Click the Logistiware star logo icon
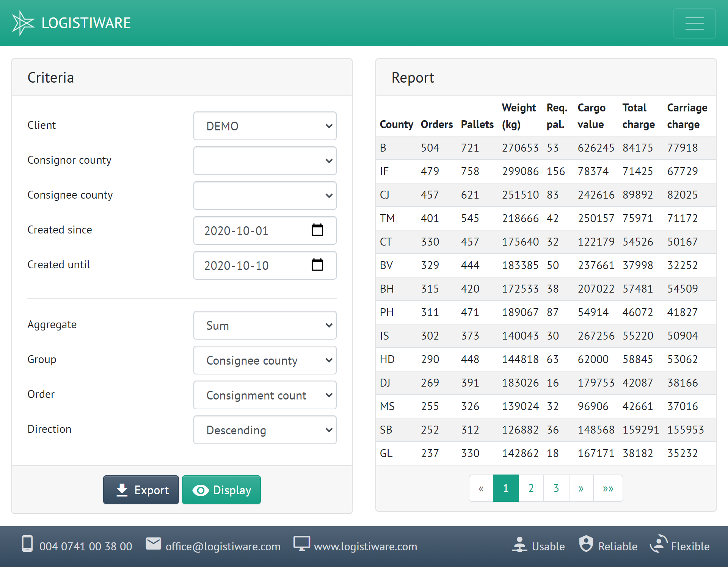Screen dimensions: 728x567 coord(23,23)
